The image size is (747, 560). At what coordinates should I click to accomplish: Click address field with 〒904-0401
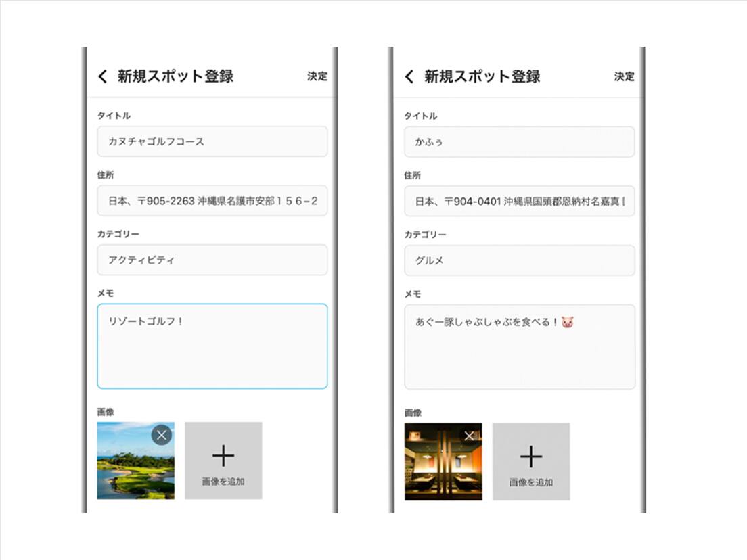tap(519, 202)
